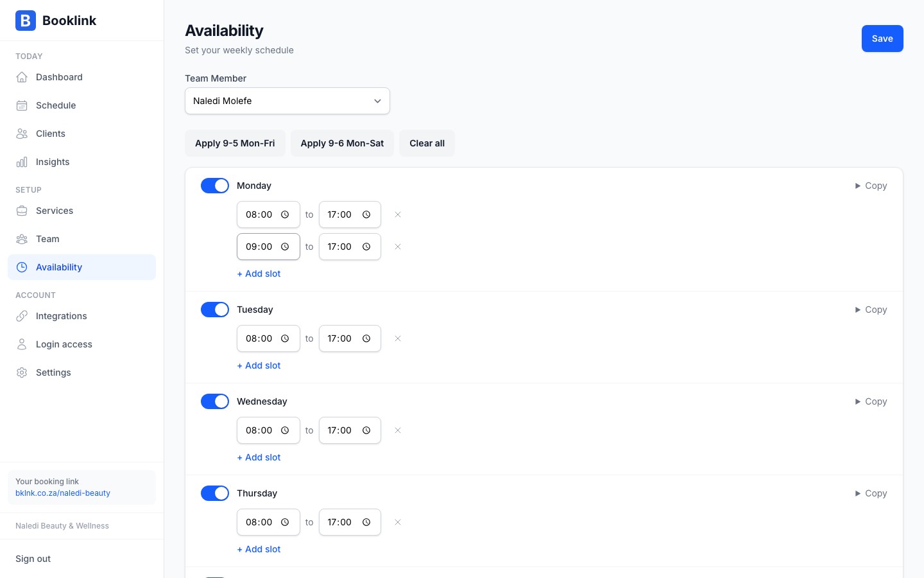924x578 pixels.
Task: Open the Schedule page
Action: tap(81, 105)
